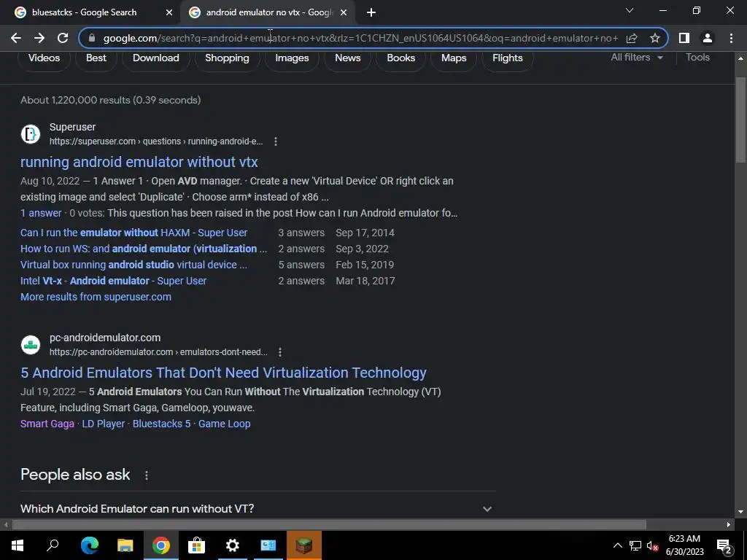Select the Download filter chip
Viewport: 747px width, 560px height.
point(156,58)
